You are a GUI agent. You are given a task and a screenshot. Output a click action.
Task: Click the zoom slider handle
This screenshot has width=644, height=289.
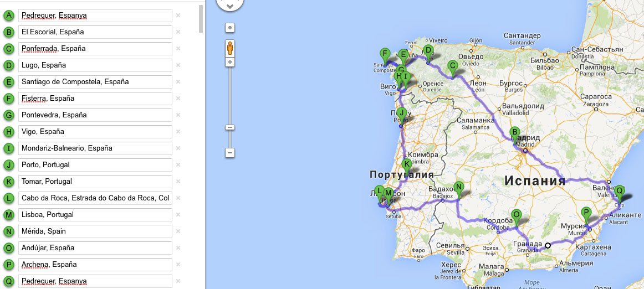[230, 127]
